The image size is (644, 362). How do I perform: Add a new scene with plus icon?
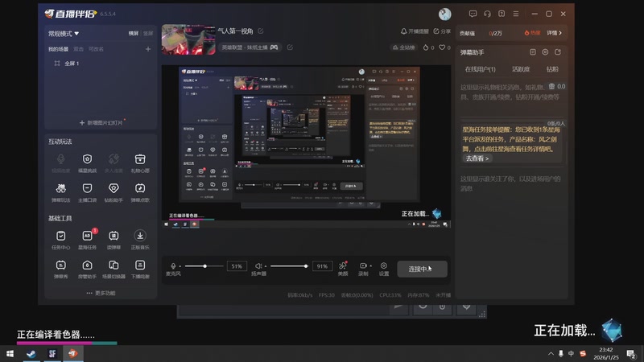pos(148,49)
